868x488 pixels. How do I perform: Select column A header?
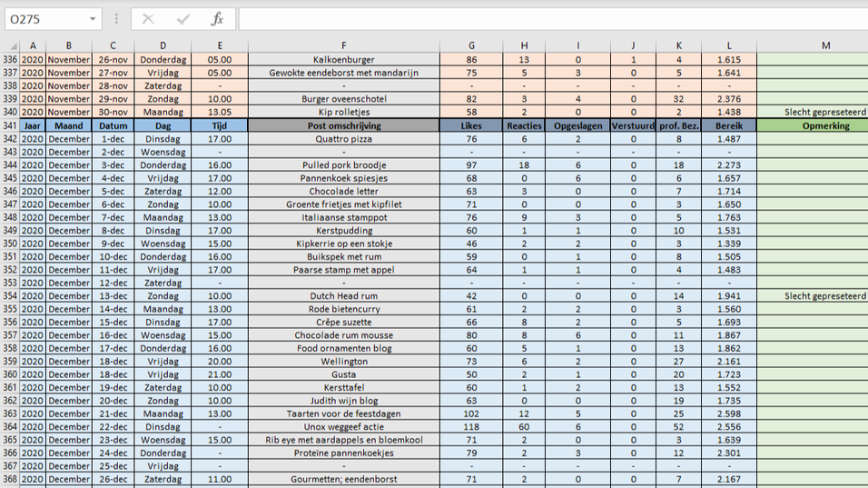pos(33,46)
